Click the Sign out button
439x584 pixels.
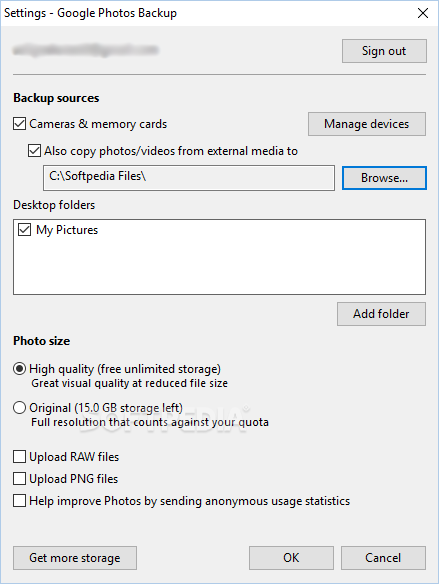[x=384, y=51]
